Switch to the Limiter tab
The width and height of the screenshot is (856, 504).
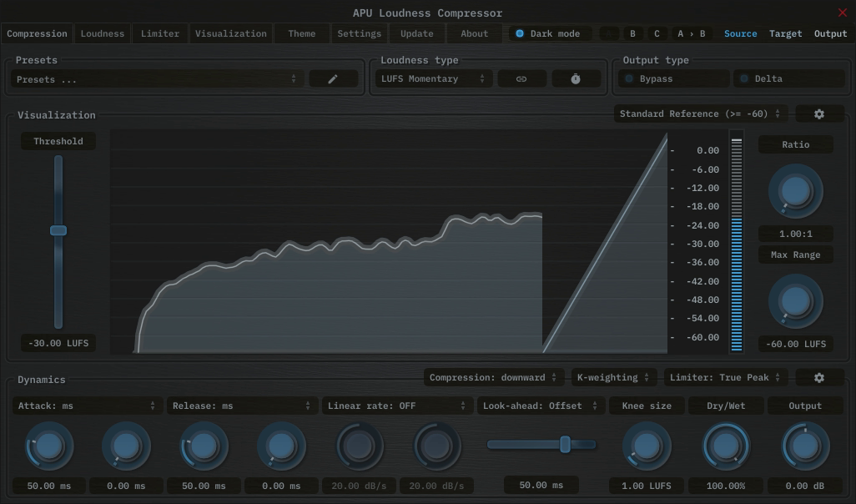point(159,34)
